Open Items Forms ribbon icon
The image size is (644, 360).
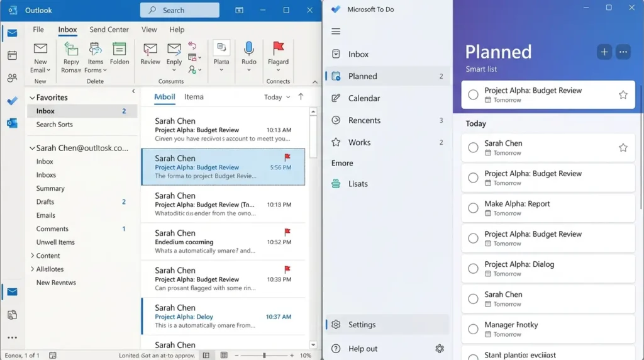point(96,49)
